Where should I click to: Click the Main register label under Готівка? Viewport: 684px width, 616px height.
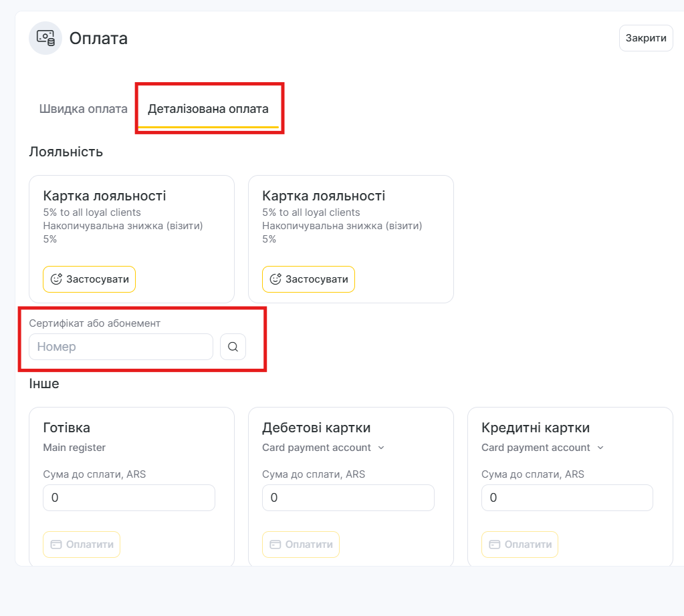pos(74,448)
